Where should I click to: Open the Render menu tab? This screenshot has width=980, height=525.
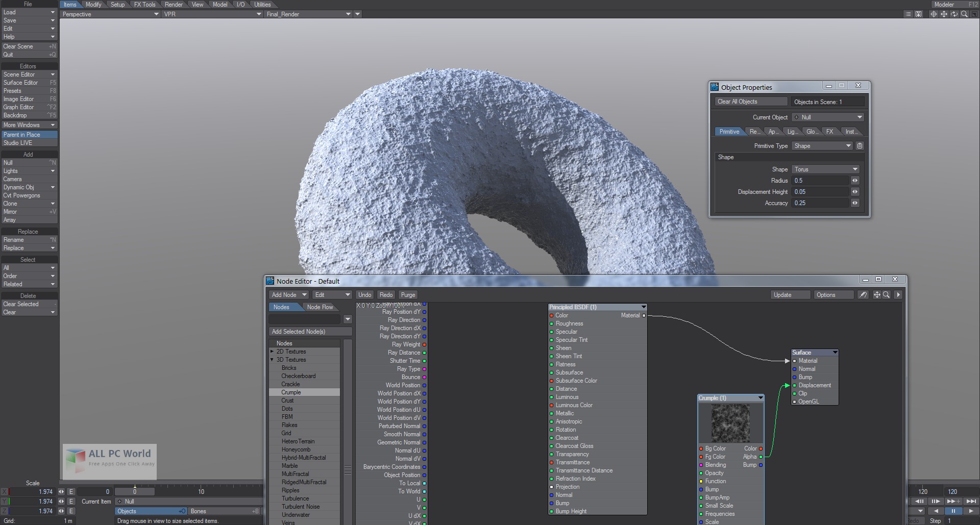pos(174,5)
